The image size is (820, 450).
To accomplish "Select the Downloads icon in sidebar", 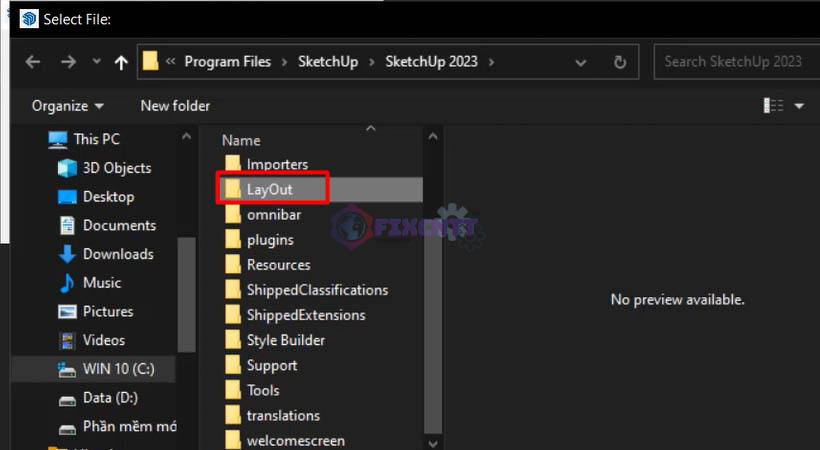I will point(67,254).
